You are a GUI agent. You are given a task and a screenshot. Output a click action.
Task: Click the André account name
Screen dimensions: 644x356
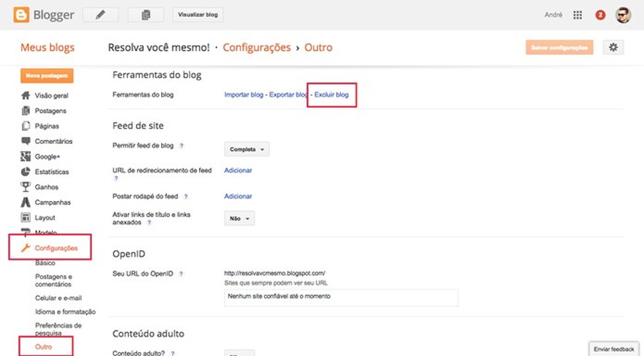click(x=553, y=15)
